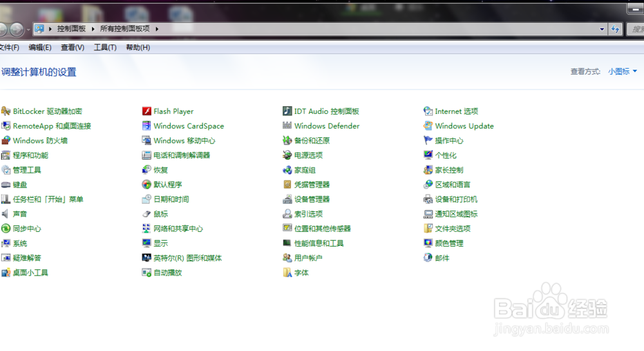
Task: Click the control panel icon in the address bar
Action: pos(39,29)
